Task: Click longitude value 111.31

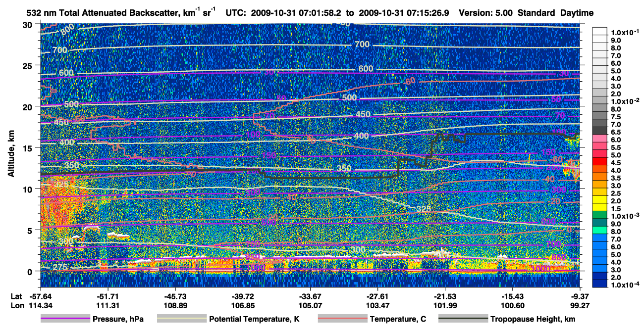Action: pos(107,305)
